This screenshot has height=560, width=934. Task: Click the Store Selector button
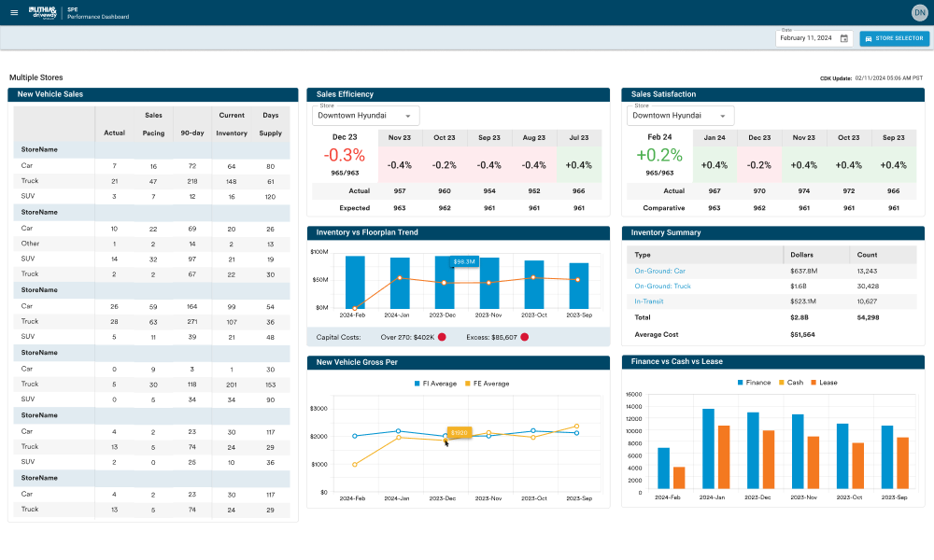[894, 38]
